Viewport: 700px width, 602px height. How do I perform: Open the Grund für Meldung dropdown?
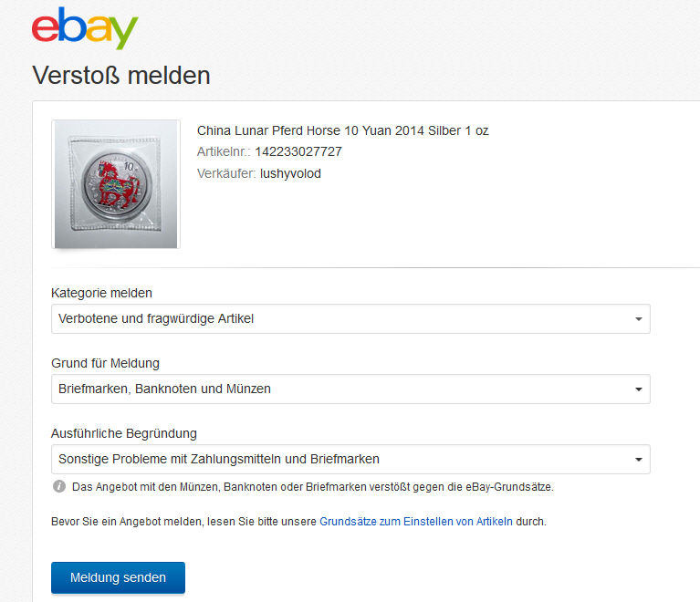coord(350,389)
